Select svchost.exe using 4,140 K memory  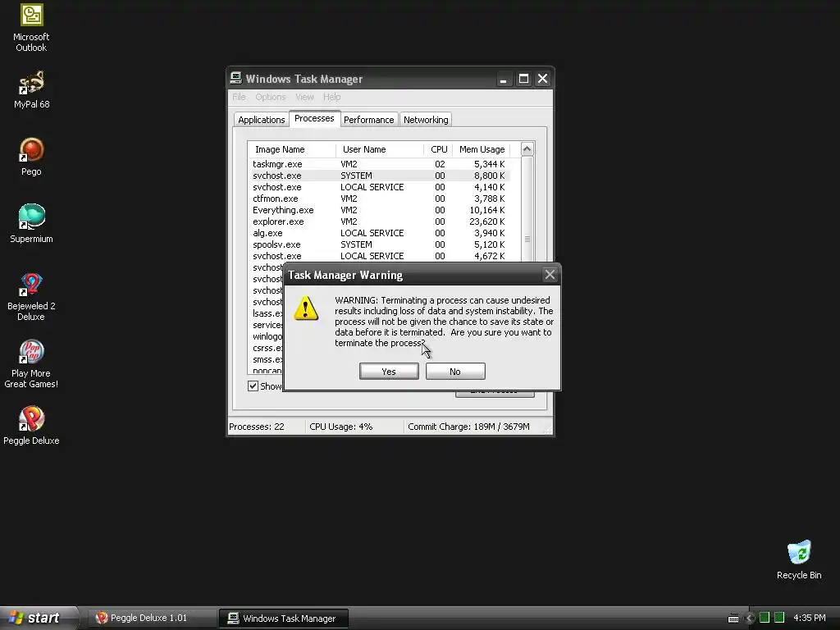coord(379,187)
